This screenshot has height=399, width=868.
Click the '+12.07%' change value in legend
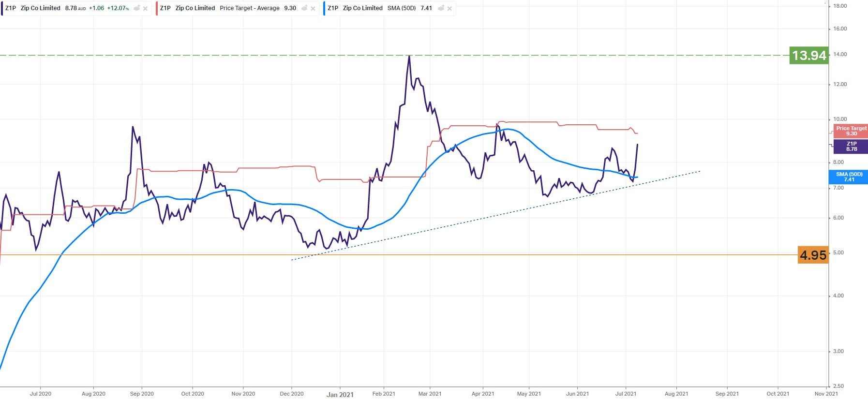pyautogui.click(x=118, y=8)
